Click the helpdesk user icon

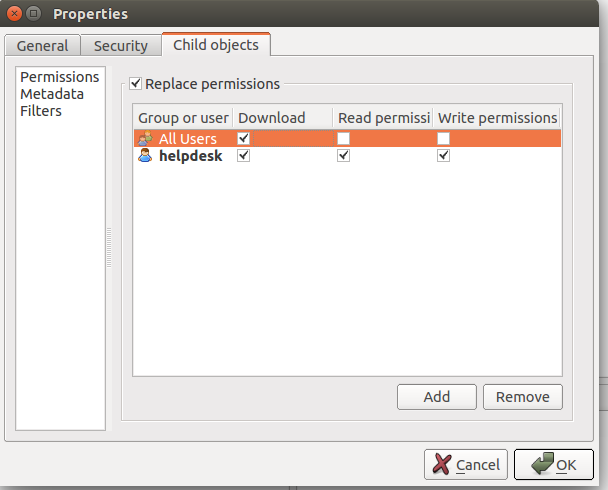click(145, 155)
